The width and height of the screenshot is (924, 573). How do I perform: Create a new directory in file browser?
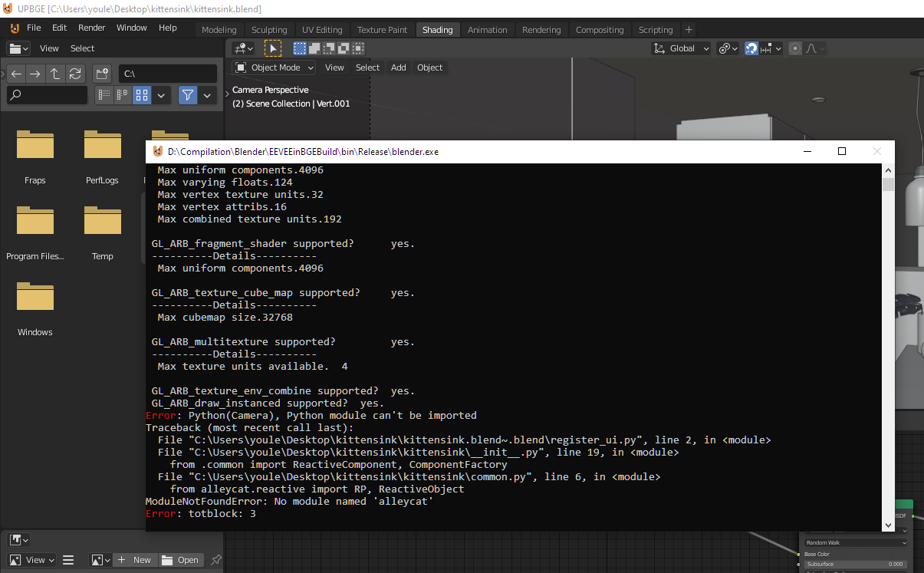point(102,74)
